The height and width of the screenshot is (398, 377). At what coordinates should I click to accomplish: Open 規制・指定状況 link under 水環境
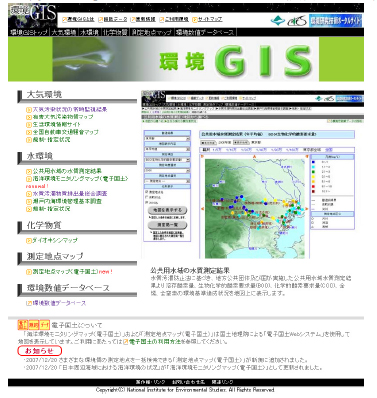(x=51, y=209)
